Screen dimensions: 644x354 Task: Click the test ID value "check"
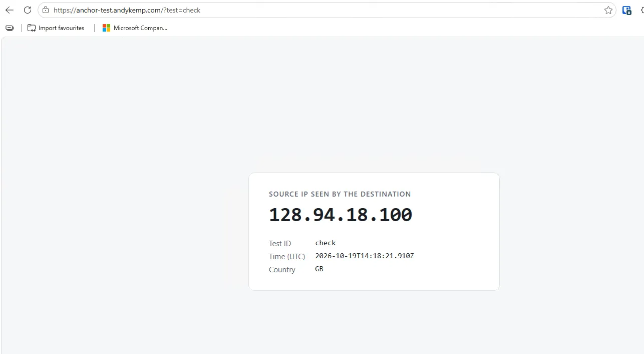326,243
